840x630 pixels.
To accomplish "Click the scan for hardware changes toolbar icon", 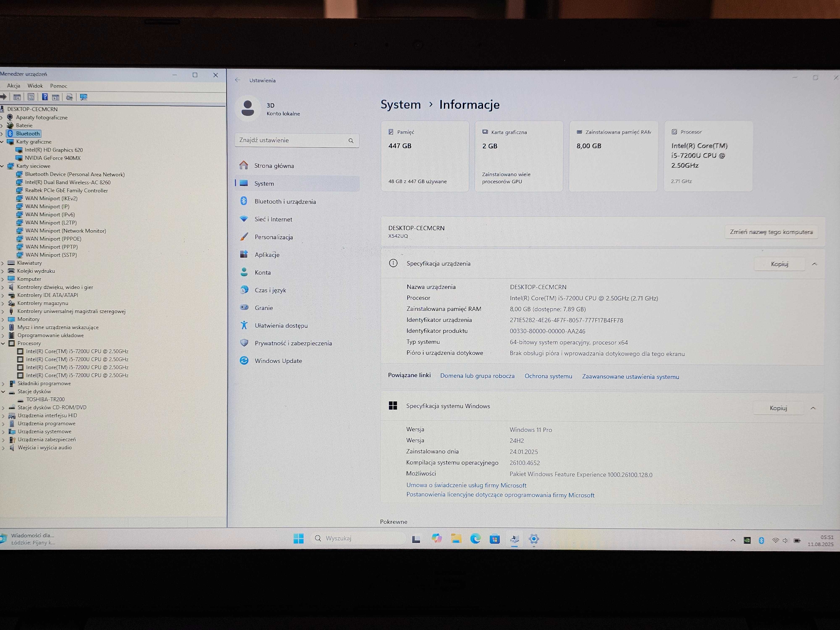I will click(84, 97).
